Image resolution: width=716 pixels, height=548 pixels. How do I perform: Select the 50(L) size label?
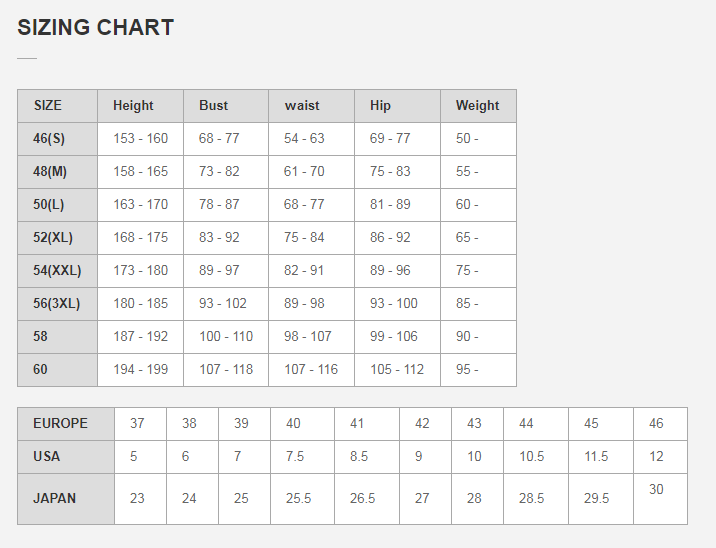pos(49,204)
